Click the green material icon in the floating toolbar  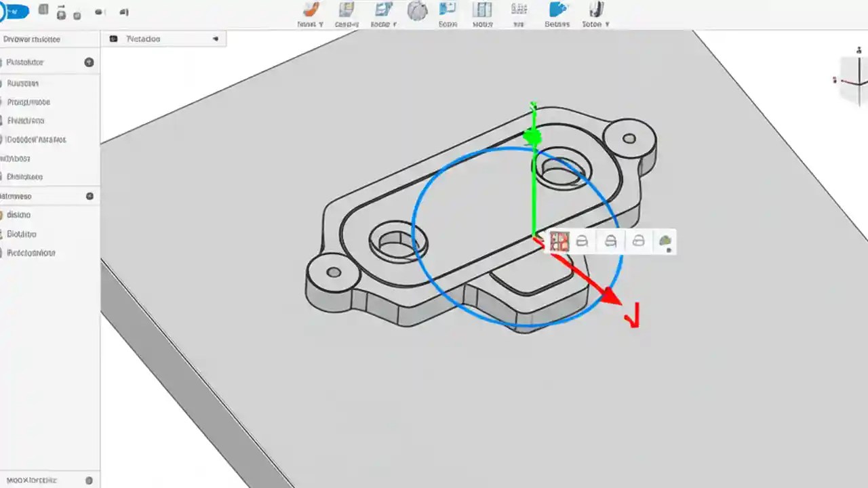pyautogui.click(x=665, y=241)
